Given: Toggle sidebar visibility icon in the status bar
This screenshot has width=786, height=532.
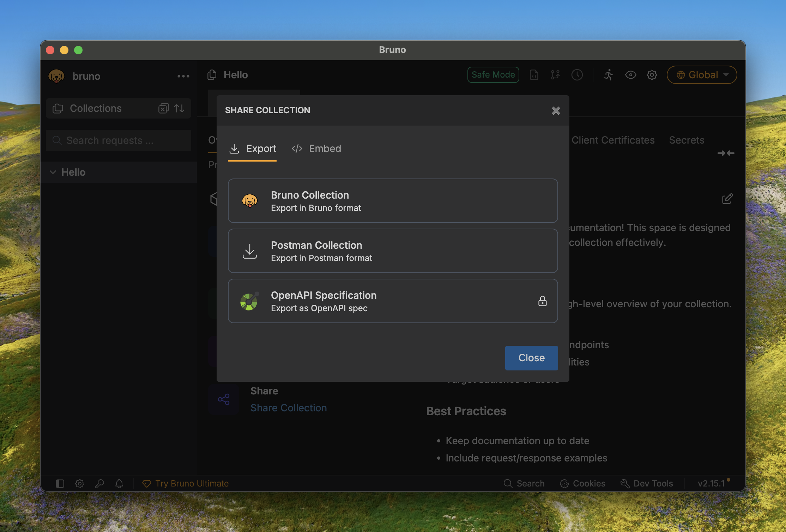Looking at the screenshot, I should [x=60, y=483].
